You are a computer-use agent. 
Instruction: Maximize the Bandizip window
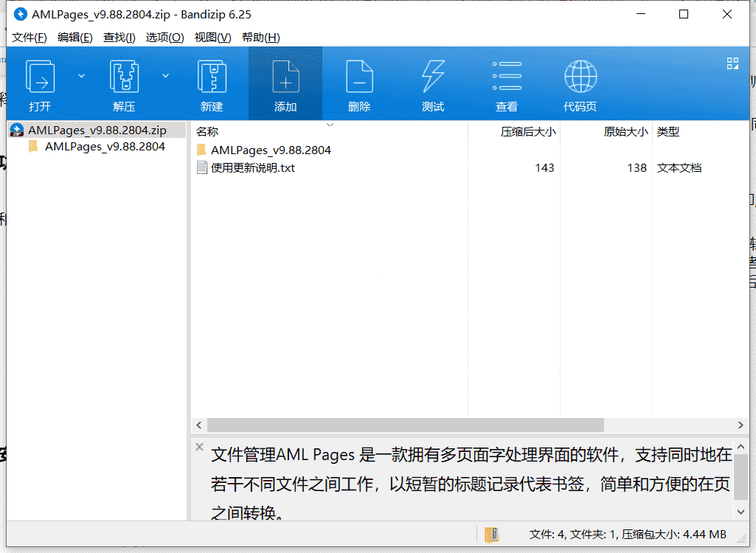coord(684,15)
